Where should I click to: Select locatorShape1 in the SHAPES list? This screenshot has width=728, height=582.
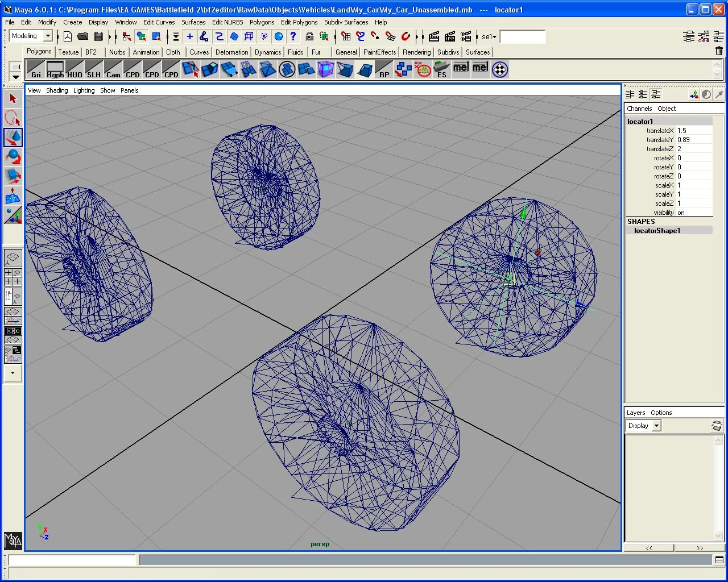click(657, 231)
